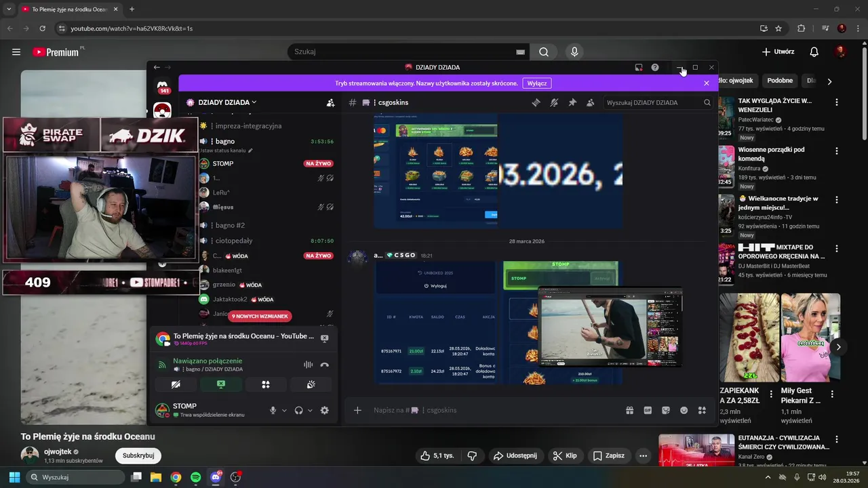The image size is (868, 488).
Task: Disconnect from the bagno voice channel
Action: (x=324, y=364)
